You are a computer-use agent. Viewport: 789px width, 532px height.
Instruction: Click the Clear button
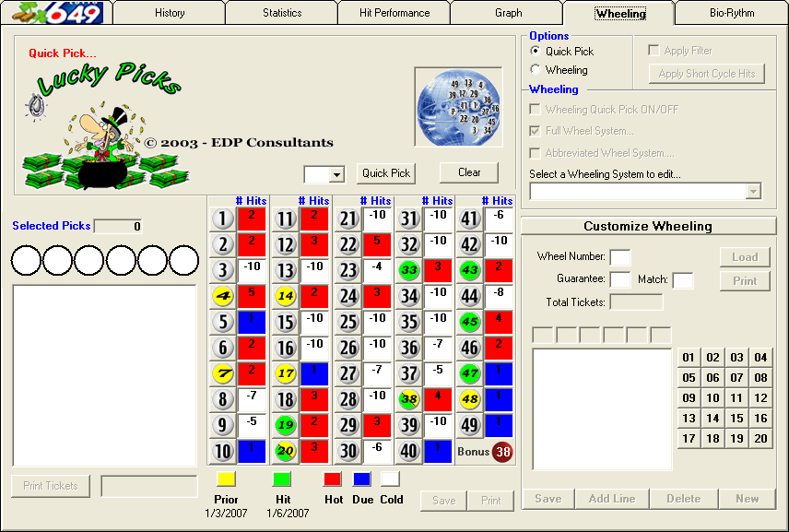coord(469,172)
